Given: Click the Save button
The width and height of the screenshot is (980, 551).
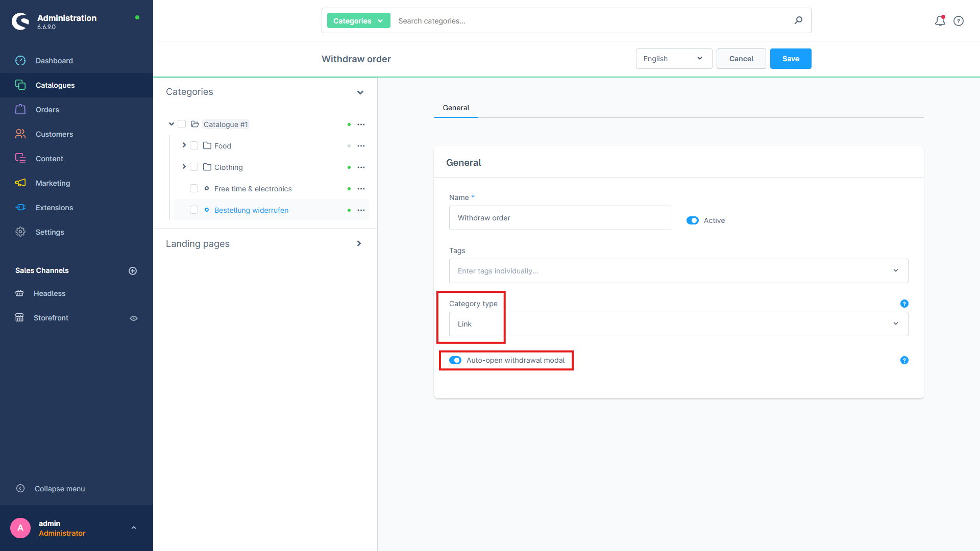Looking at the screenshot, I should click(790, 59).
